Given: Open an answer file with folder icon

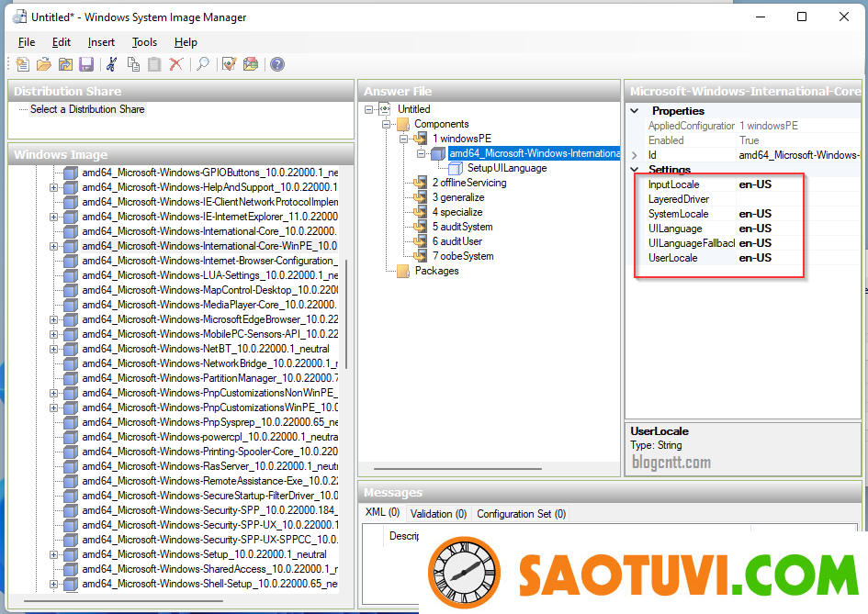Looking at the screenshot, I should (x=44, y=64).
